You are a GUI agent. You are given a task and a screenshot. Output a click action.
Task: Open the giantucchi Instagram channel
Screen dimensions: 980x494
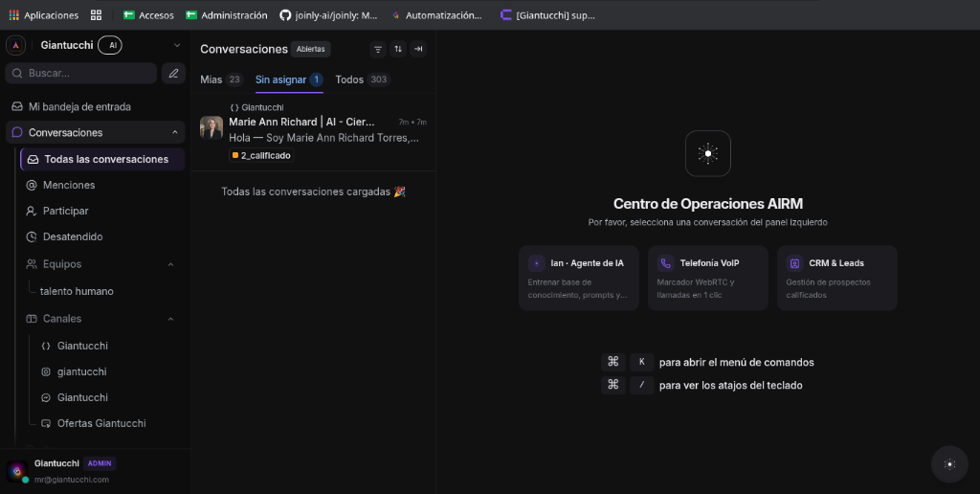coord(82,371)
